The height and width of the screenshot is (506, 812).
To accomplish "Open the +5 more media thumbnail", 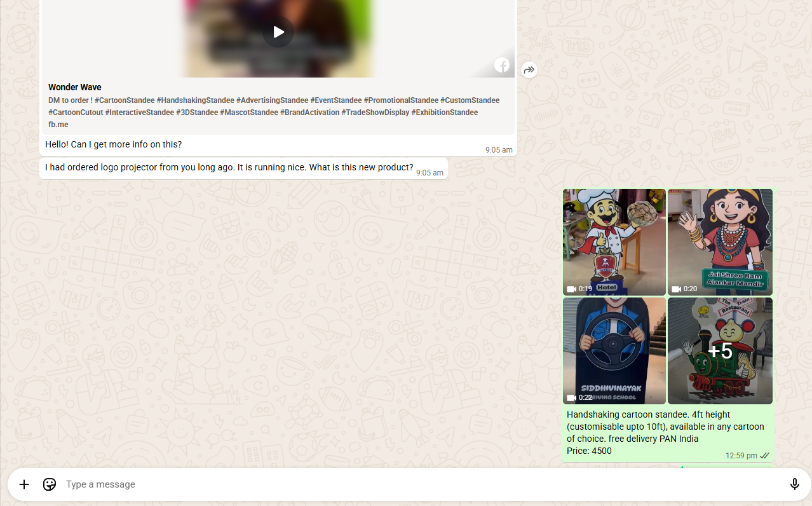I will point(720,350).
